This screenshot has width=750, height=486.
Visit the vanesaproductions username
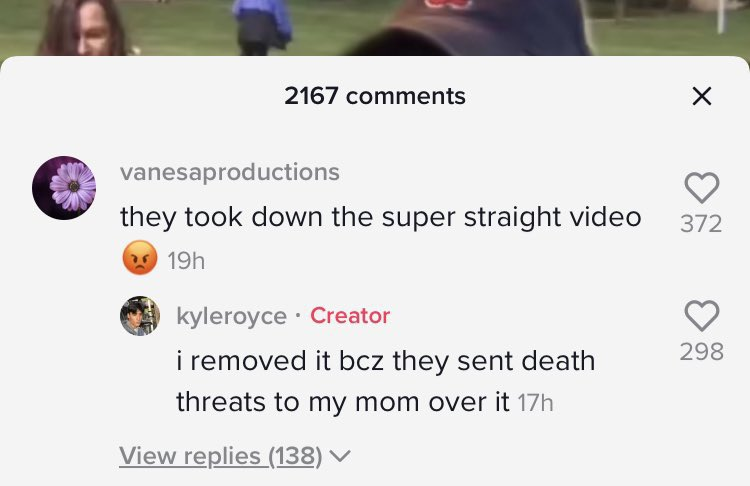coord(230,172)
